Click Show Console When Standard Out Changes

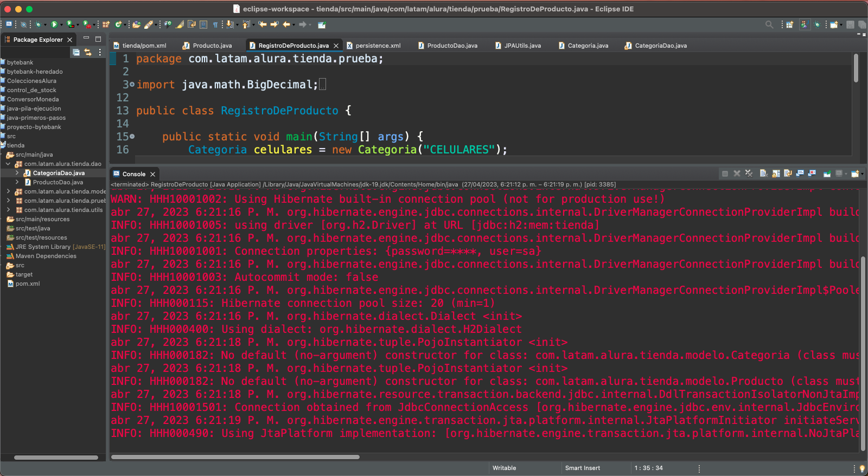[x=800, y=173]
